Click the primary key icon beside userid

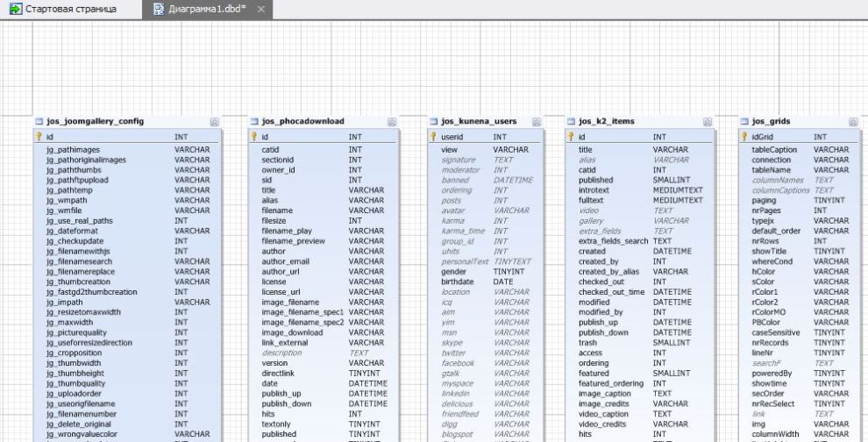point(433,138)
